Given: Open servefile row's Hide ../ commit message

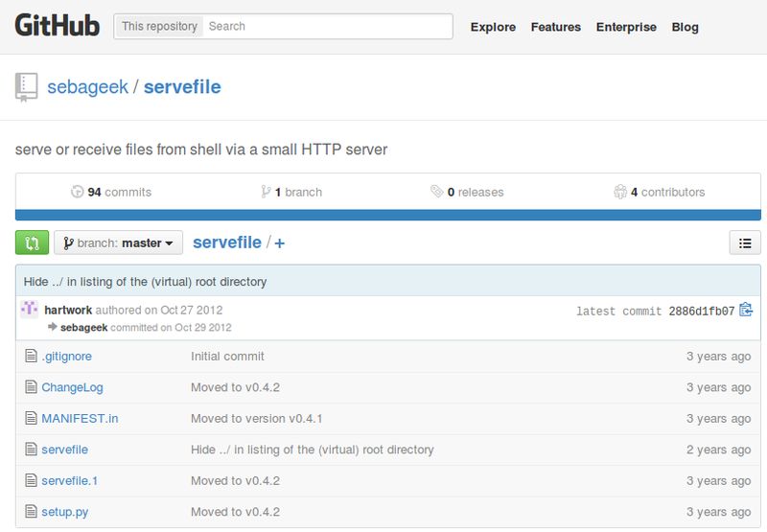Looking at the screenshot, I should coord(313,450).
